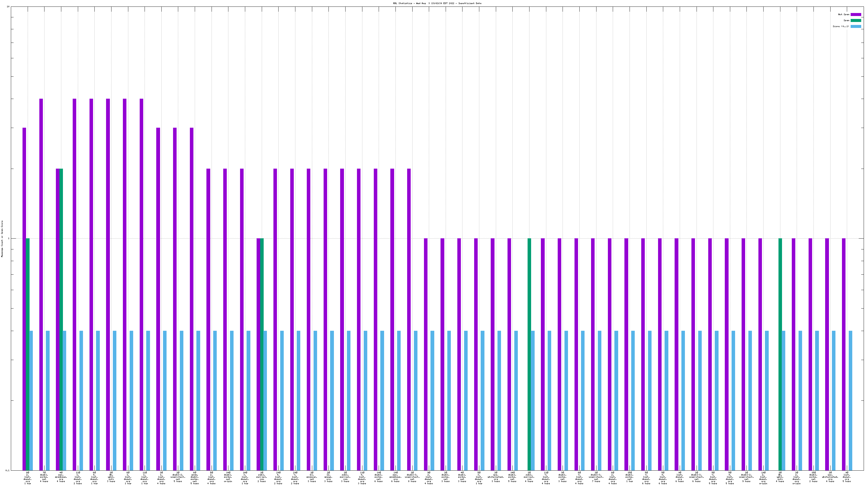868x488 pixels.
Task: Click the dnsbl-3.uceprotect.net 8 hops label
Action: [x=412, y=477]
